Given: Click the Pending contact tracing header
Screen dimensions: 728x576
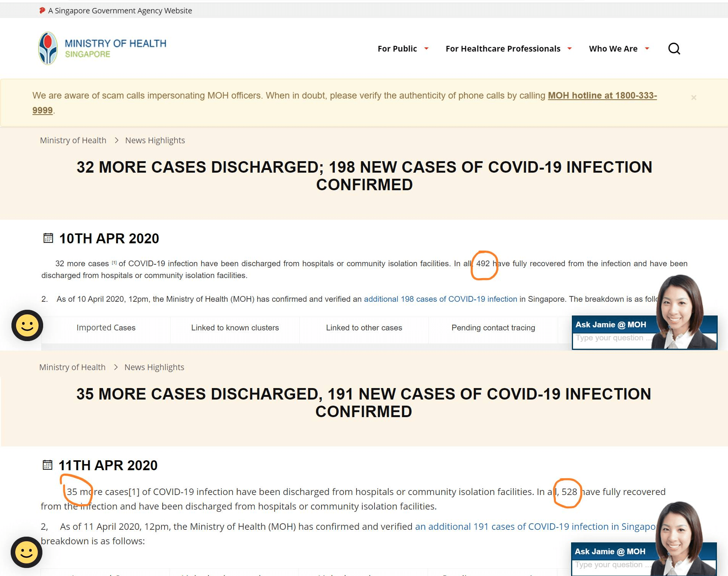Looking at the screenshot, I should click(493, 328).
